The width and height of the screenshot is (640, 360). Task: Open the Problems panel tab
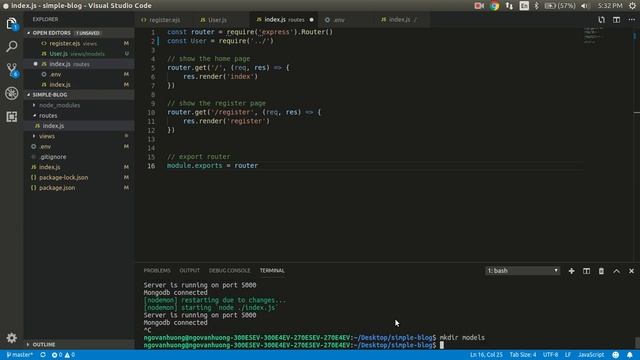click(x=157, y=271)
